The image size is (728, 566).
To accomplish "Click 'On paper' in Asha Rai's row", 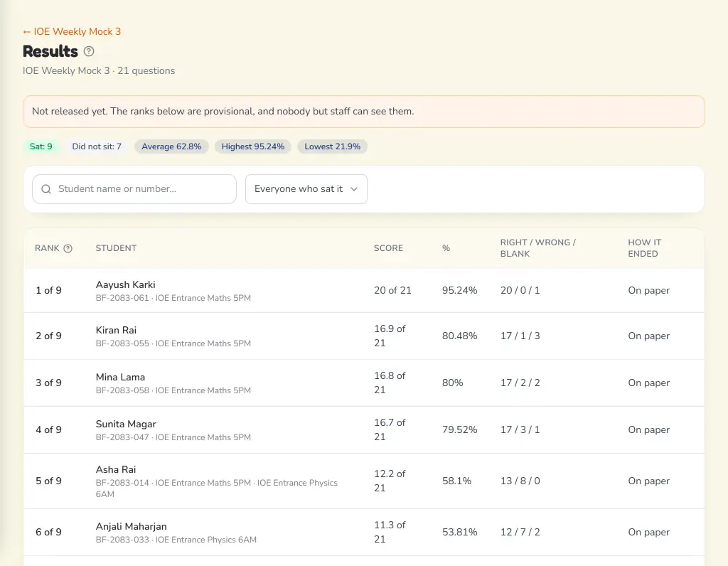I will (648, 481).
